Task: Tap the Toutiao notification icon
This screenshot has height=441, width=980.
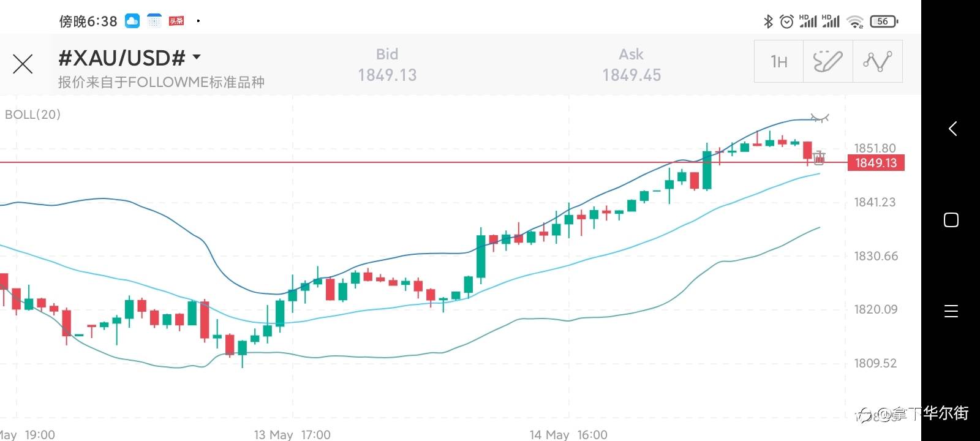Action: pyautogui.click(x=176, y=21)
